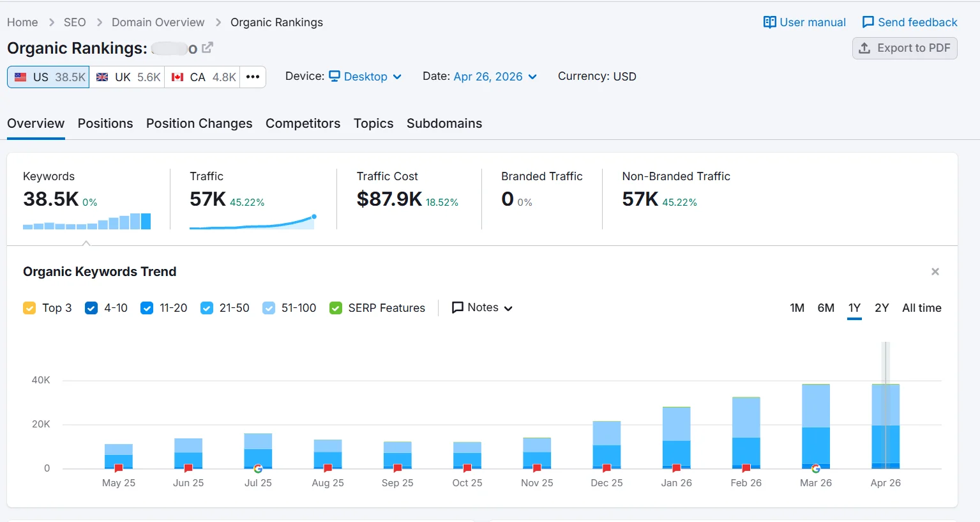Toggle the 4-10 positions checkbox
The height and width of the screenshot is (522, 980).
click(91, 308)
